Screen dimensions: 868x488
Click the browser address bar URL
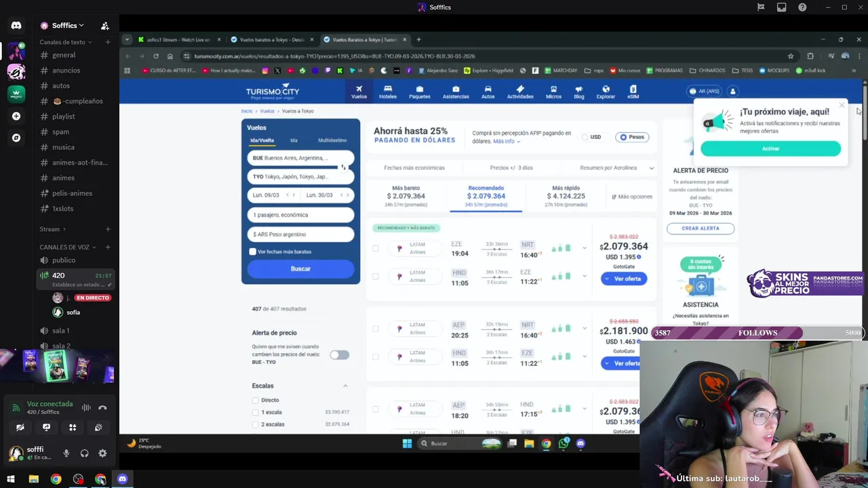point(334,56)
